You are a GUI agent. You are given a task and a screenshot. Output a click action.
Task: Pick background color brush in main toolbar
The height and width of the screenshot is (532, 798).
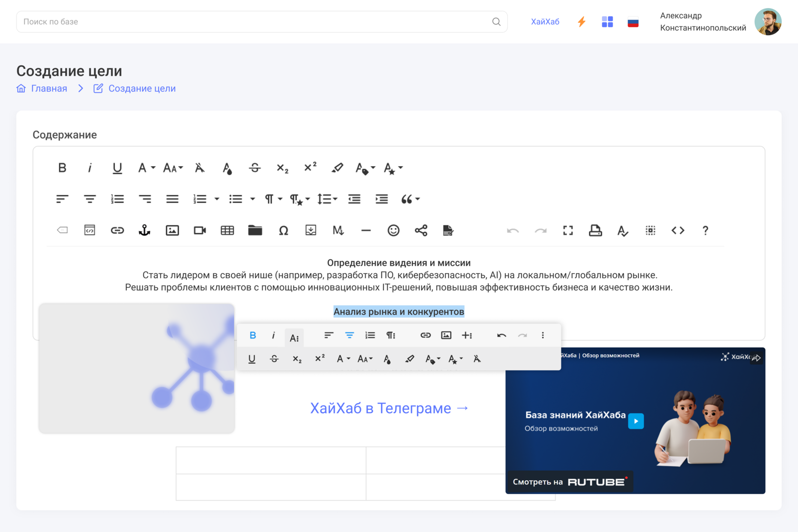click(338, 168)
